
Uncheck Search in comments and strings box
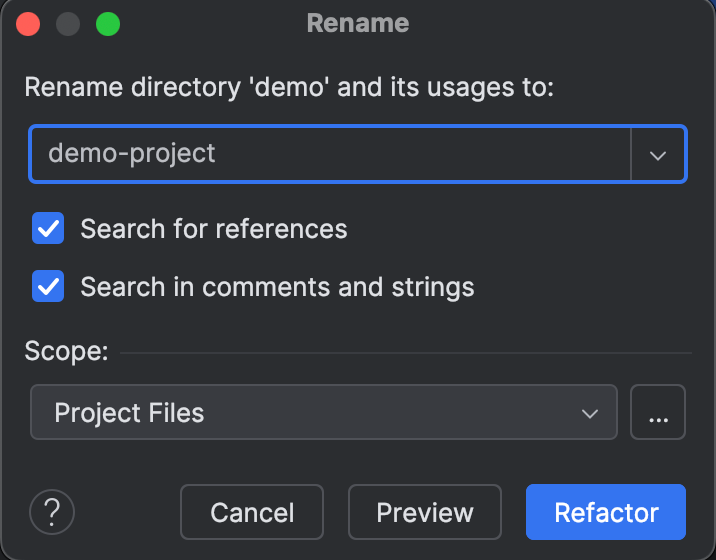(x=48, y=287)
